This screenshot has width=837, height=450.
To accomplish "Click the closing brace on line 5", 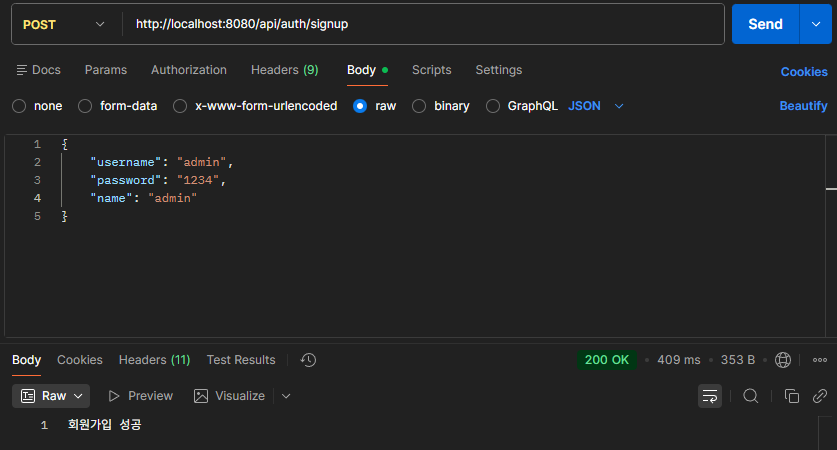I will click(x=65, y=216).
